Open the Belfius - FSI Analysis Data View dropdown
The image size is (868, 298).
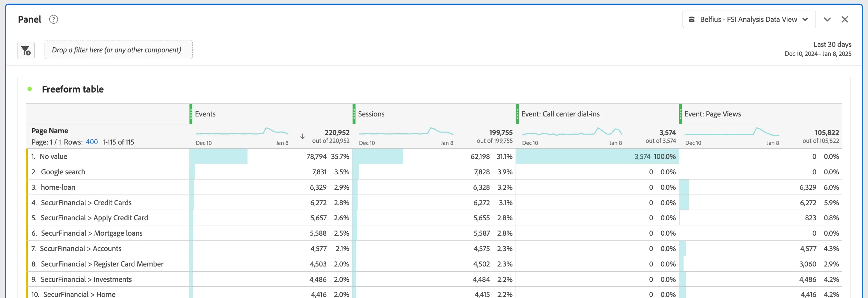(x=749, y=20)
